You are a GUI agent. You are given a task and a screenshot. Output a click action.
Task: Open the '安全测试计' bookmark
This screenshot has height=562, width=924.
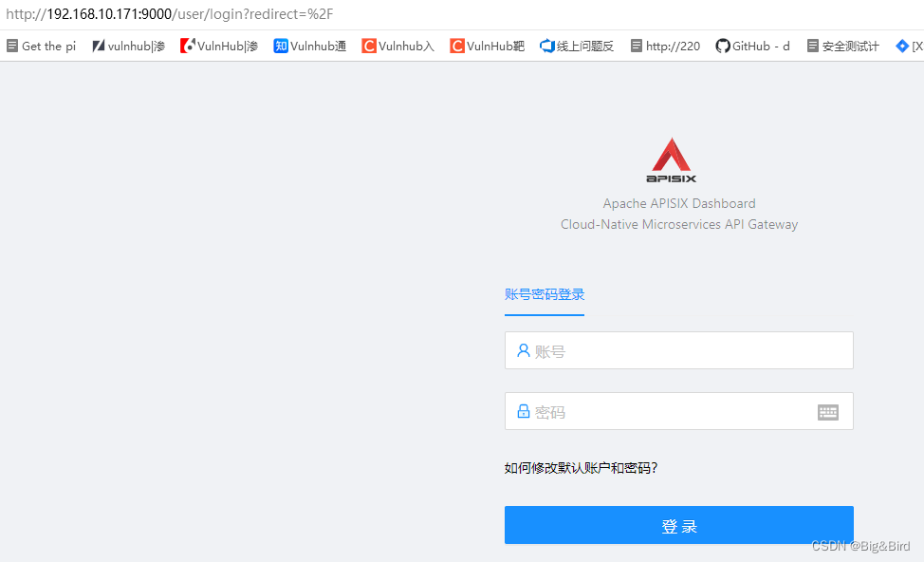point(842,46)
